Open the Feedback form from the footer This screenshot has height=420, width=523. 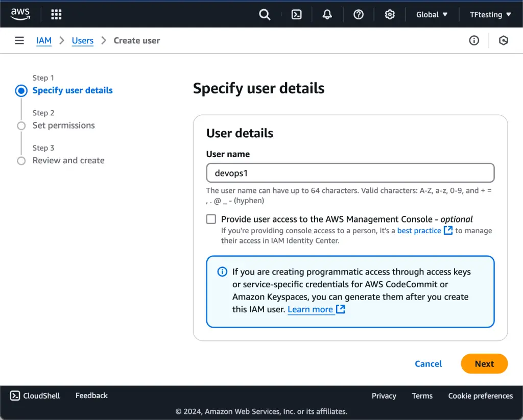(x=91, y=396)
